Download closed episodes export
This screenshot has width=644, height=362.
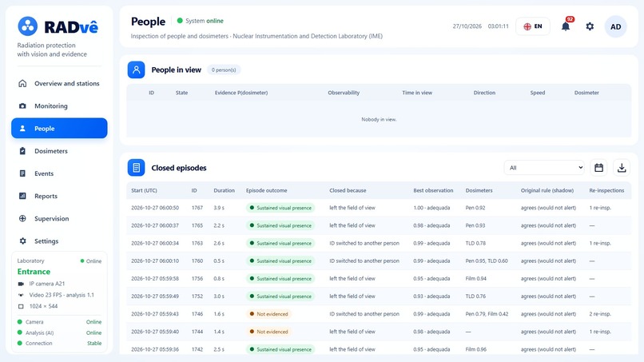[x=622, y=168]
